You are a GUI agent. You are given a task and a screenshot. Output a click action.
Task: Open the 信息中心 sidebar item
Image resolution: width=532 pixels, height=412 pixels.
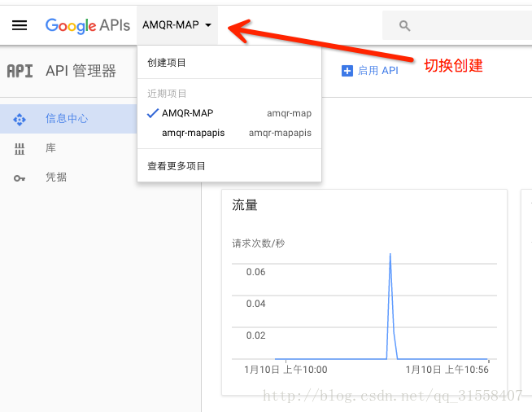point(68,119)
